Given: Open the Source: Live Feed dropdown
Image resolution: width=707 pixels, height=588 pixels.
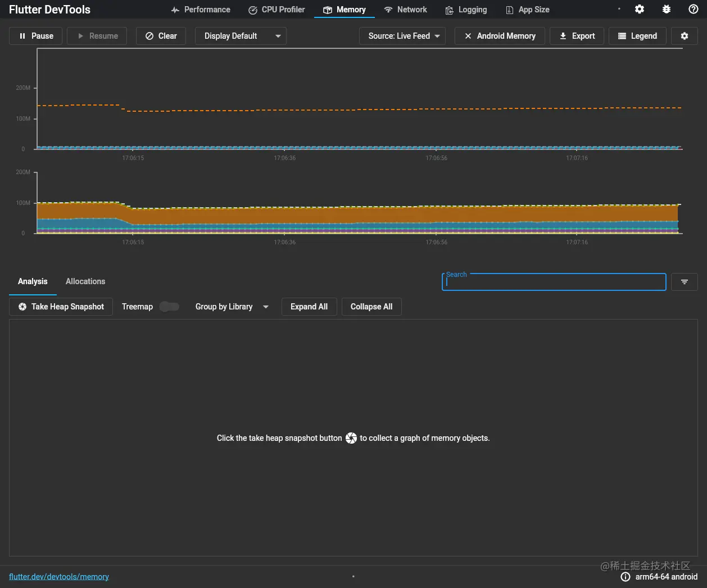Looking at the screenshot, I should pos(402,36).
